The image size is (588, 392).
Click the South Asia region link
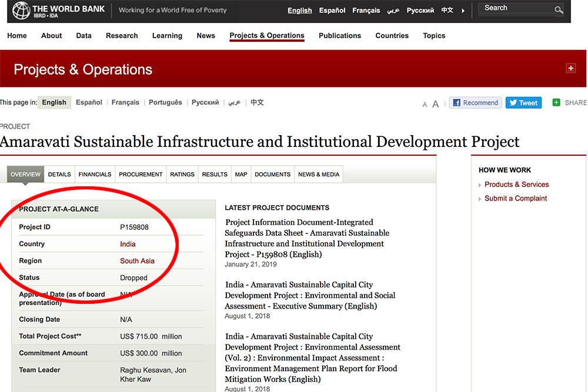click(x=137, y=261)
